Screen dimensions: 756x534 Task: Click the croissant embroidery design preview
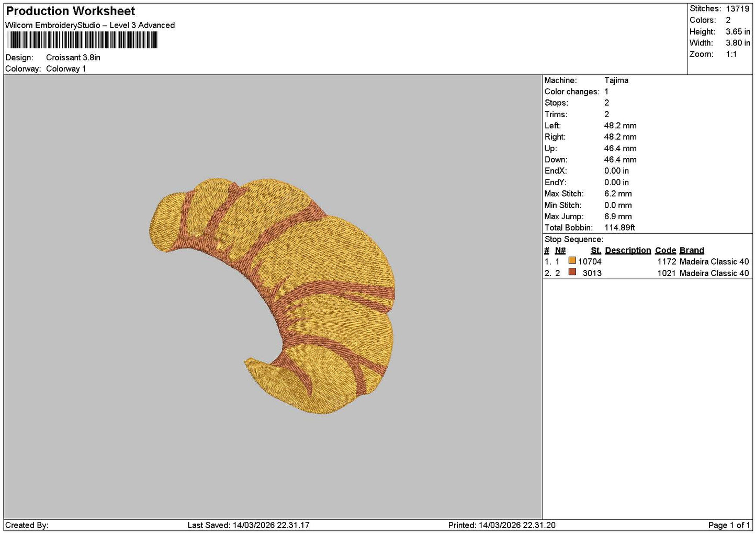click(272, 296)
